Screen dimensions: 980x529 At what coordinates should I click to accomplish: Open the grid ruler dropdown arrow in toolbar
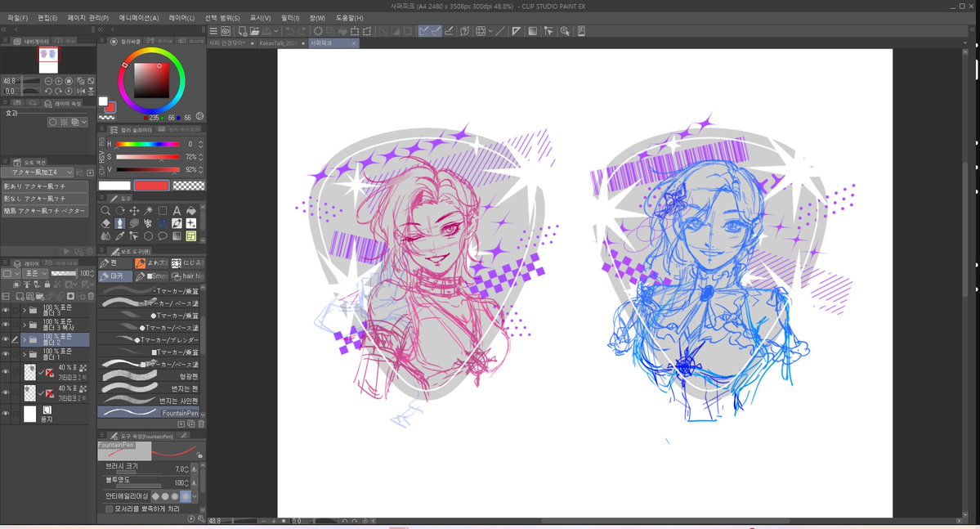(490, 30)
